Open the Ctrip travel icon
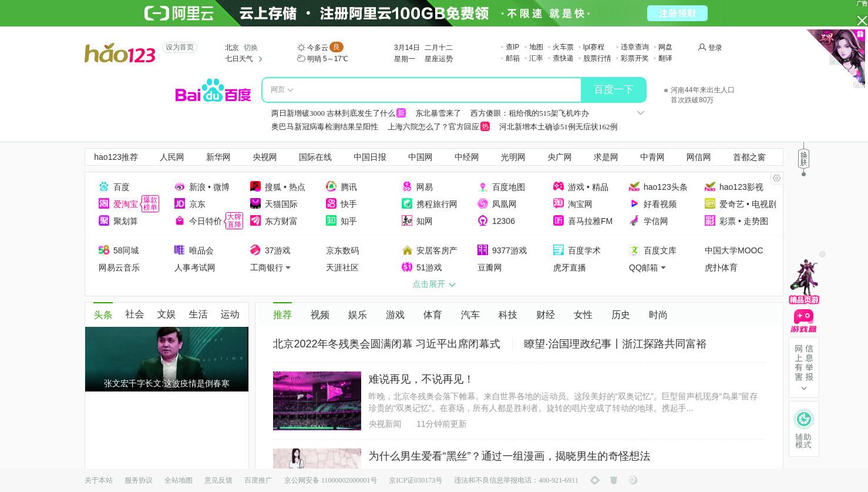Viewport: 868px width, 492px height. pos(407,204)
